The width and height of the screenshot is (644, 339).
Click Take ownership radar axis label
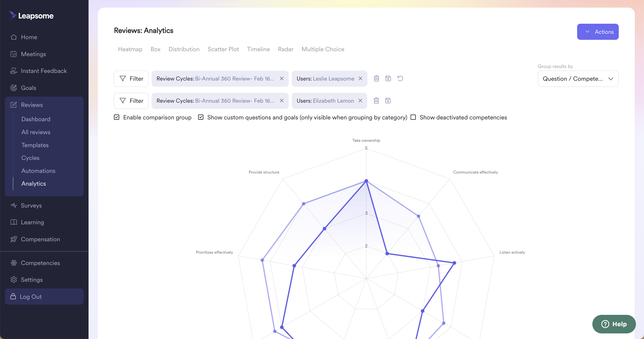coord(366,140)
